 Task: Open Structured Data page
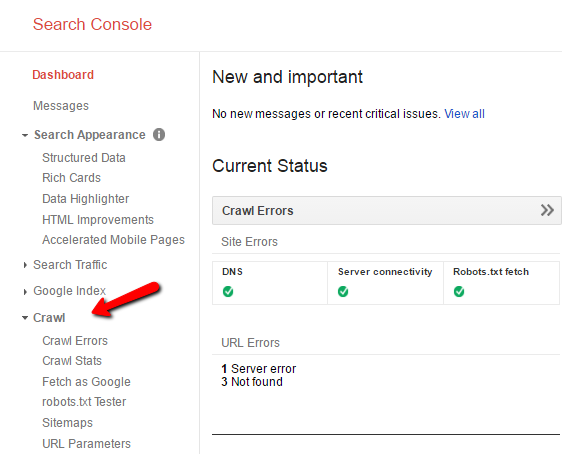(84, 158)
